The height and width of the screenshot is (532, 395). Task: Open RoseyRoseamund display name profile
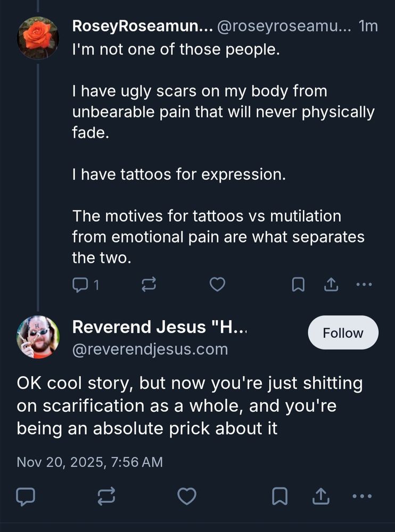pyautogui.click(x=141, y=26)
